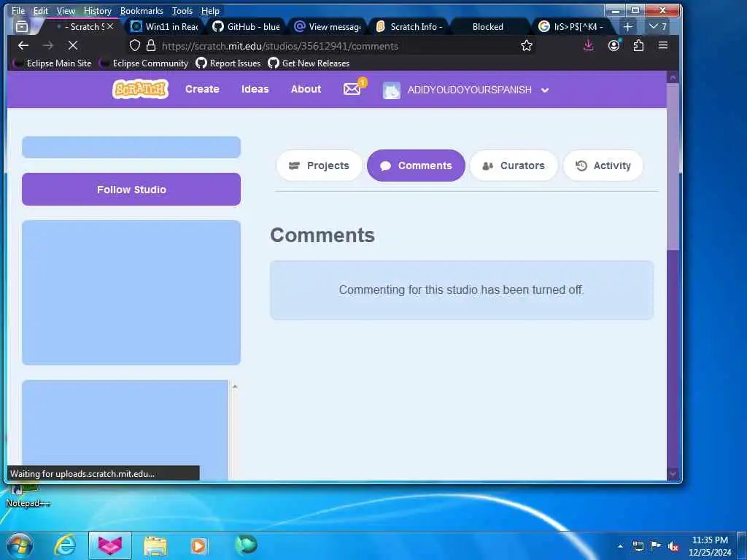Launch Internet Explorer from the taskbar
Viewport: 747px width, 560px height.
click(64, 545)
